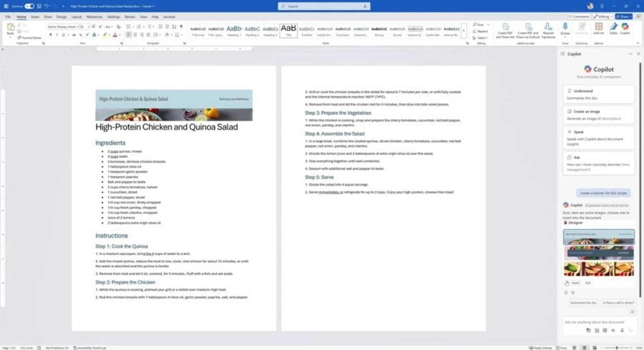The image size is (644, 350).
Task: Align text left
Action: pos(129,35)
